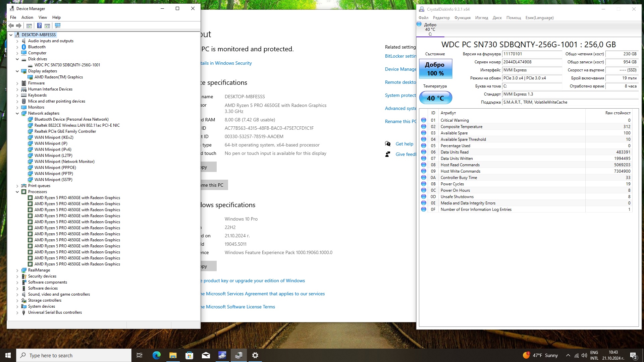Viewport: 644px width, 362px height.
Task: Open Microsoft Store from the taskbar
Action: (x=189, y=355)
